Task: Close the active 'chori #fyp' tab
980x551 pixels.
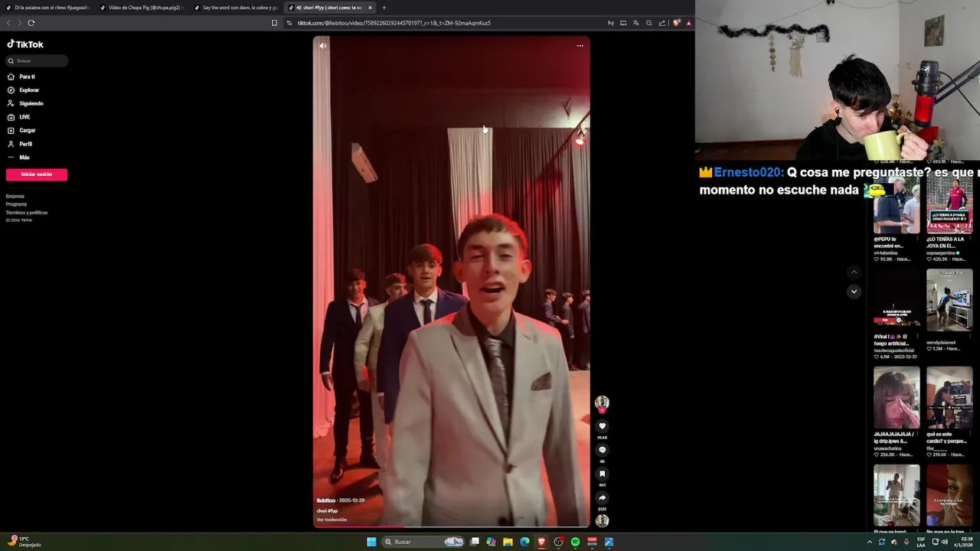Action: (370, 8)
